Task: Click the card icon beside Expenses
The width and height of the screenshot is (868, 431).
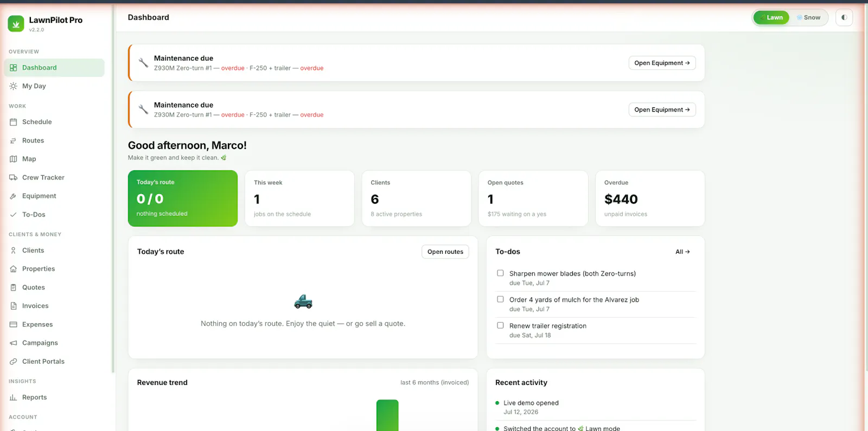Action: 14,324
